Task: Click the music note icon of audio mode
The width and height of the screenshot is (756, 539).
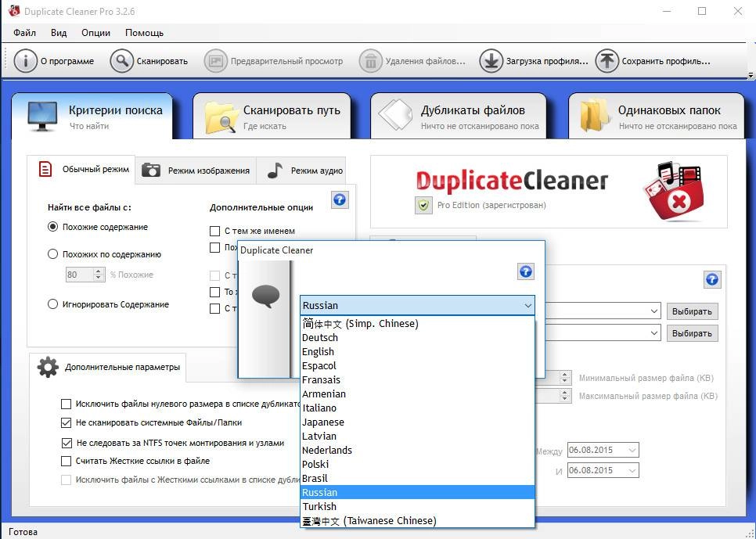Action: [x=275, y=170]
